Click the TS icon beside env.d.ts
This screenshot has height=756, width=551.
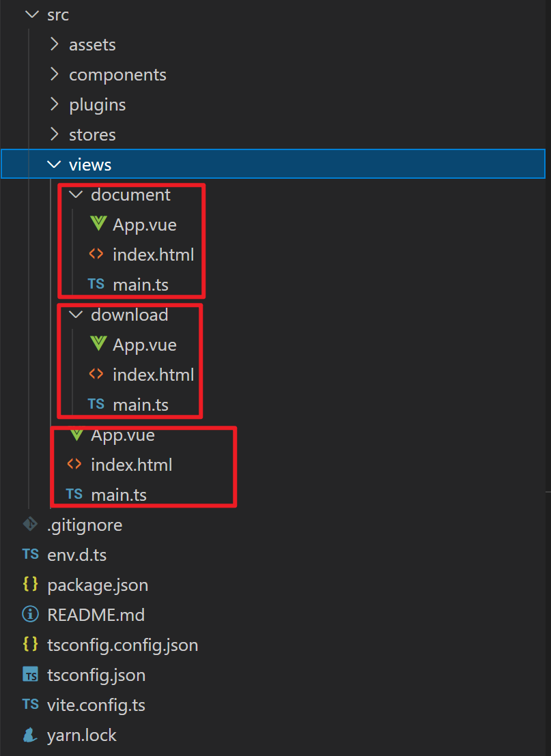30,554
